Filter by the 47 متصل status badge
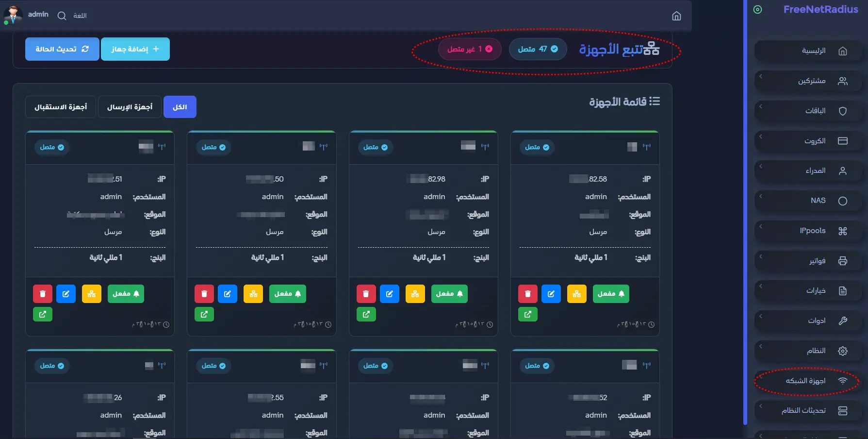This screenshot has height=439, width=868. point(538,49)
